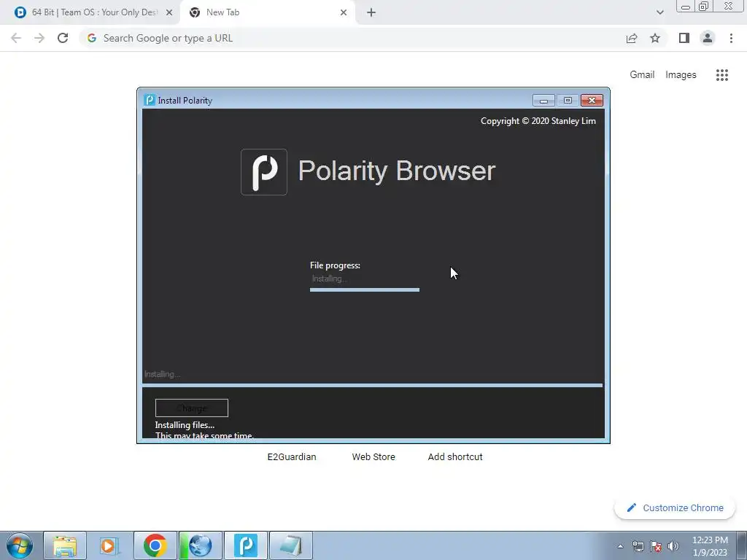Open the Web Store shortcut
This screenshot has height=560, width=747.
point(373,456)
